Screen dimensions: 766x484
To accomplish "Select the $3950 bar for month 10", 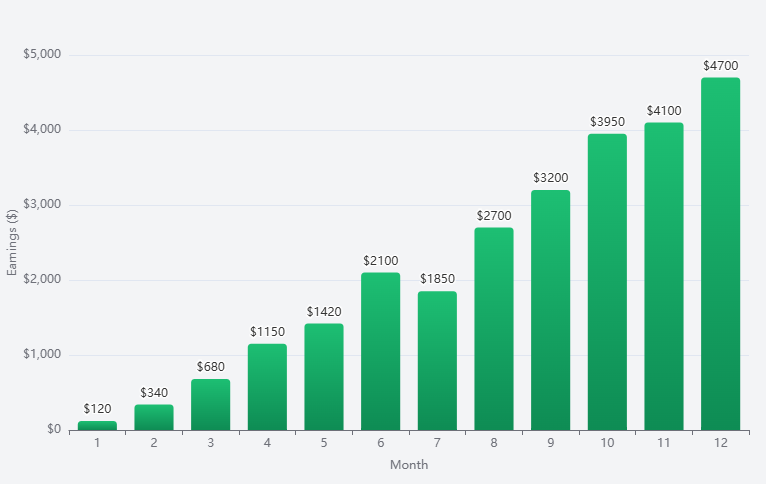I will click(x=607, y=282).
